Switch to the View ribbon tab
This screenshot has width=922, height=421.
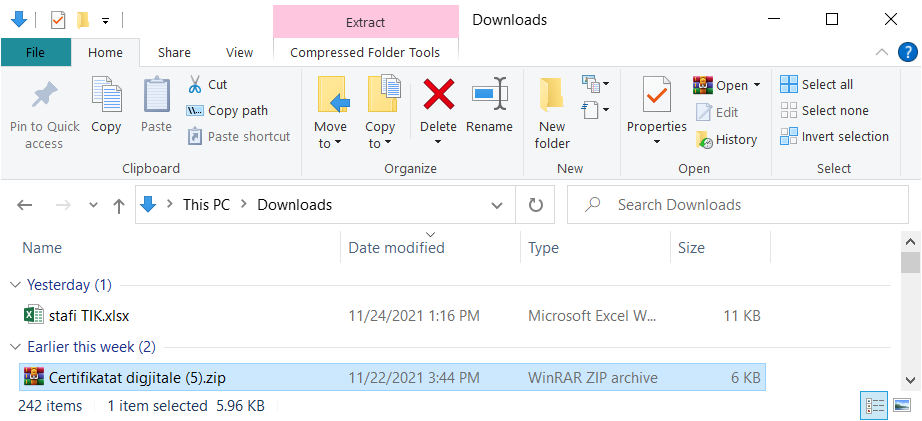pos(239,52)
